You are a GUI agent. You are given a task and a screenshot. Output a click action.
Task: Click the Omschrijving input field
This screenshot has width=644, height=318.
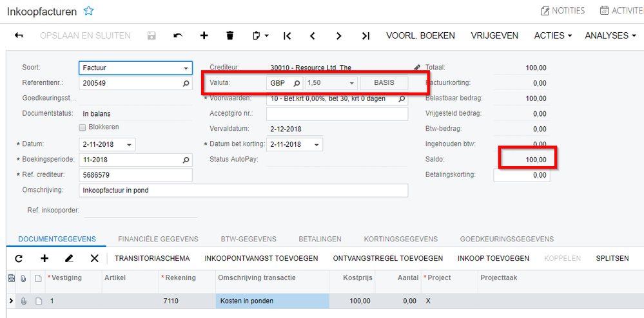point(243,191)
